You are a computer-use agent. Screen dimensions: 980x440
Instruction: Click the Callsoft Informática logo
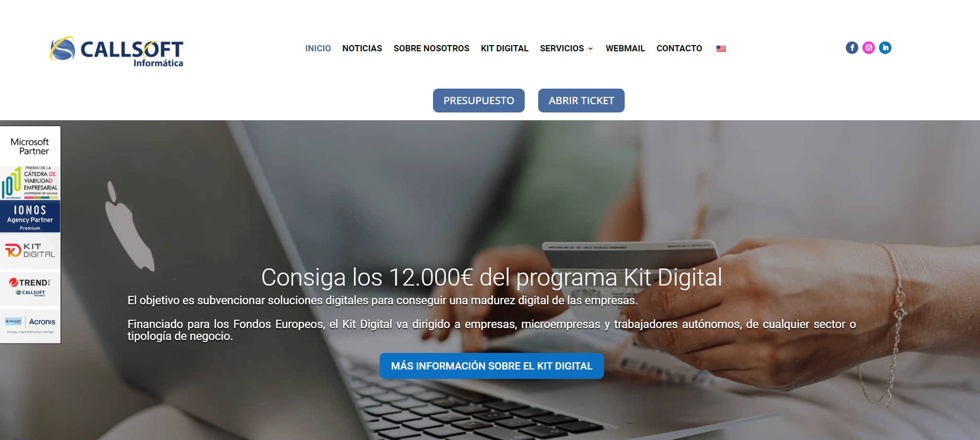coord(117,51)
